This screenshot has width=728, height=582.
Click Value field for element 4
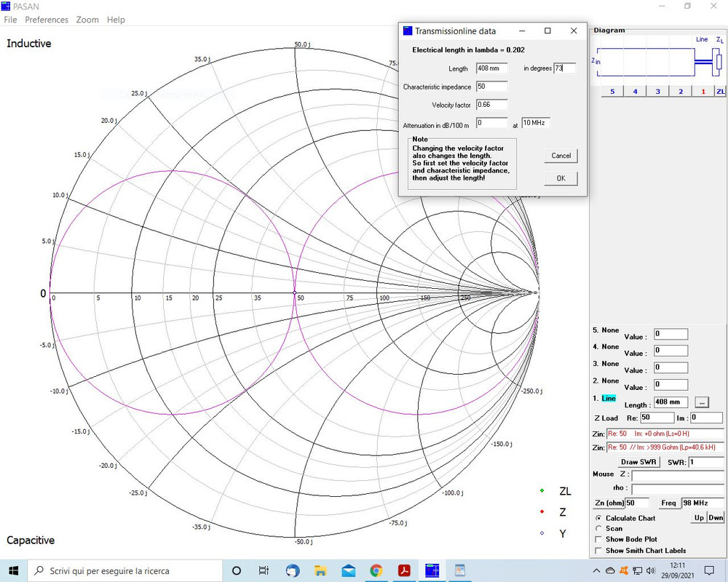click(671, 351)
